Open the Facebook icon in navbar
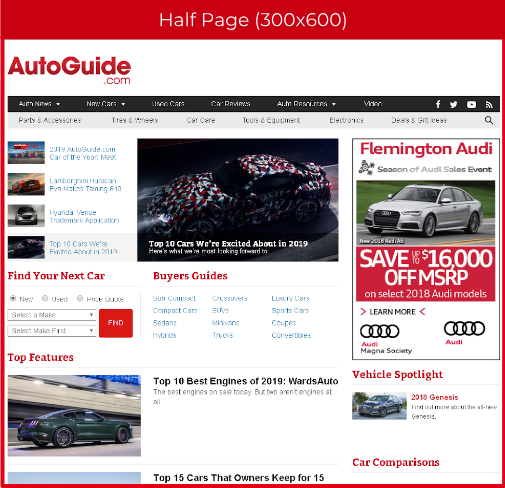 [438, 104]
